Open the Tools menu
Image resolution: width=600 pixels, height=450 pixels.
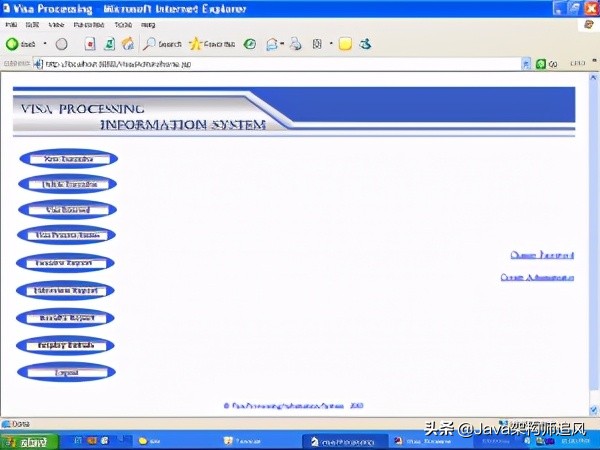click(122, 23)
